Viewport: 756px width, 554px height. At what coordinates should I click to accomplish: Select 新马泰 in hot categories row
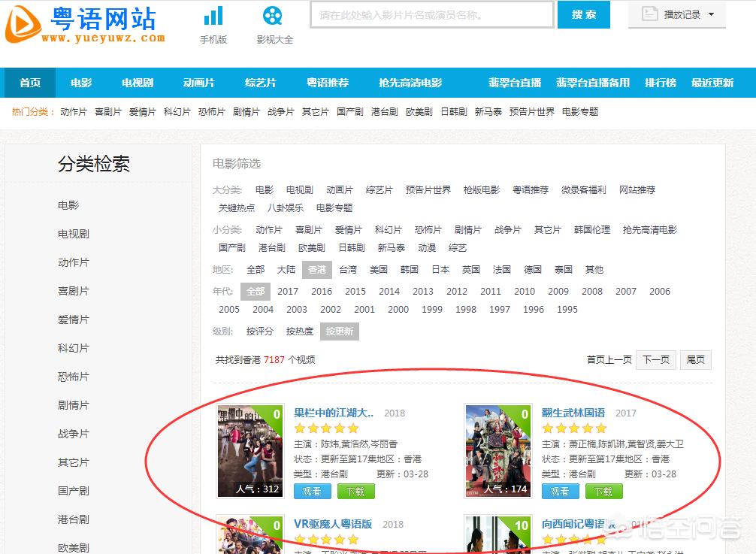point(488,112)
